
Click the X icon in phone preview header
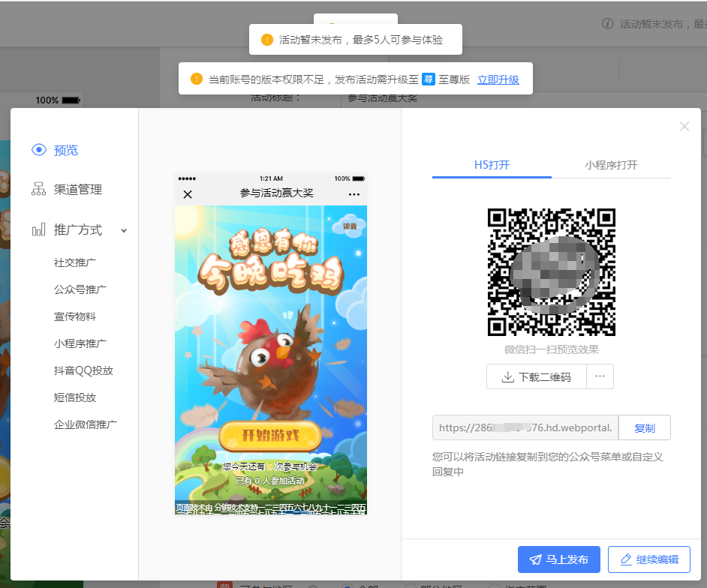(x=188, y=194)
